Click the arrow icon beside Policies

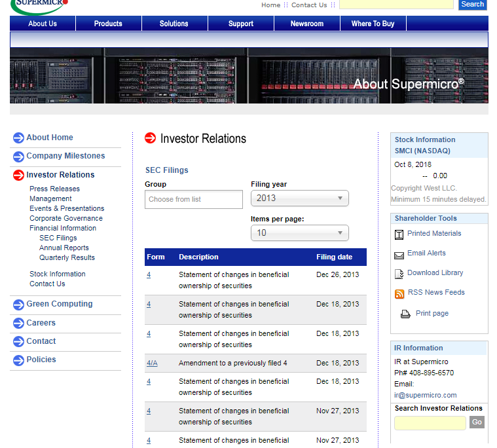(x=18, y=360)
